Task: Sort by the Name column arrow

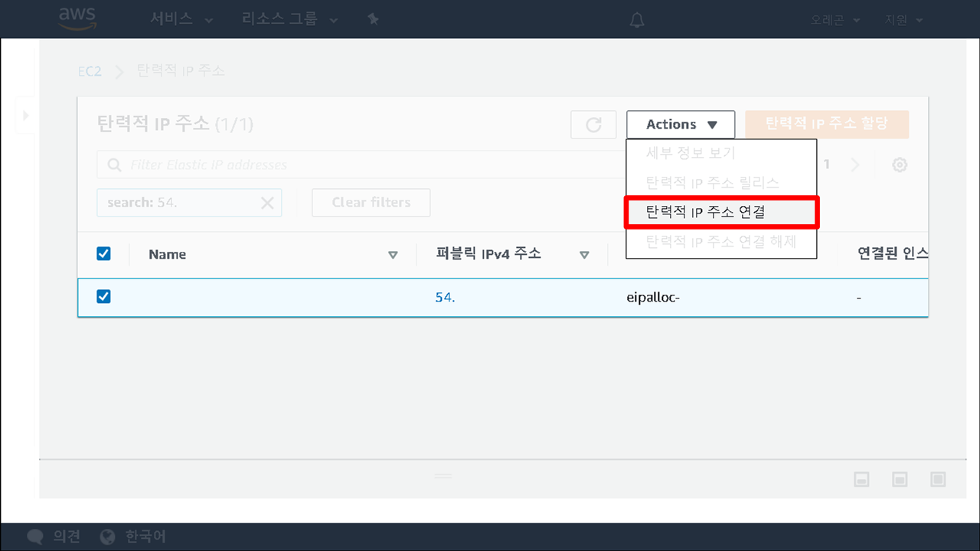Action: point(393,255)
